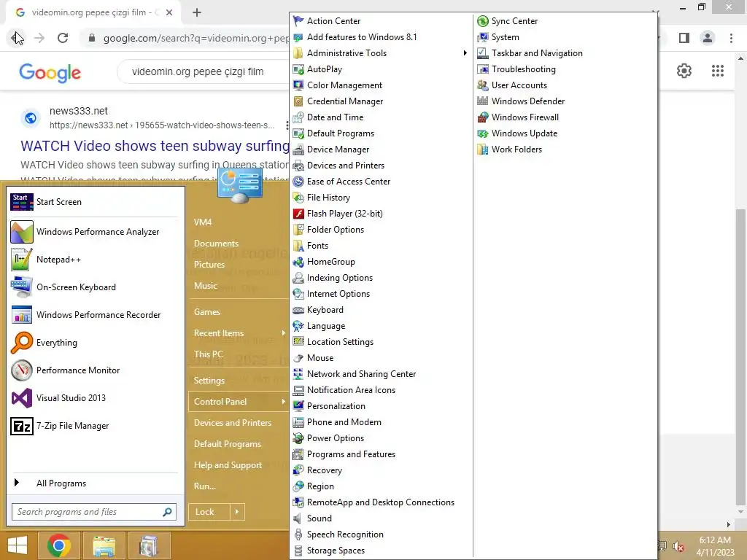Open a new Chrome tab
This screenshot has height=560, width=747.
(x=197, y=12)
